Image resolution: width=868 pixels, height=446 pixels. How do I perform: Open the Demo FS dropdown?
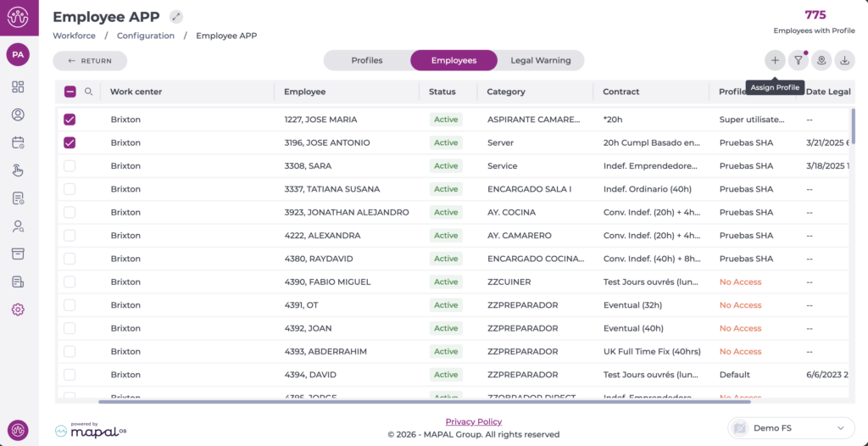tap(790, 428)
